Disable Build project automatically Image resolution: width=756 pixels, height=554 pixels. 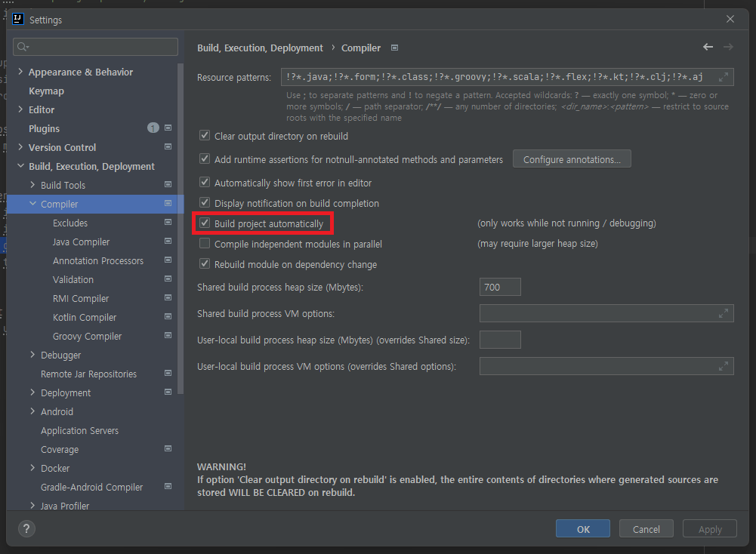click(204, 223)
